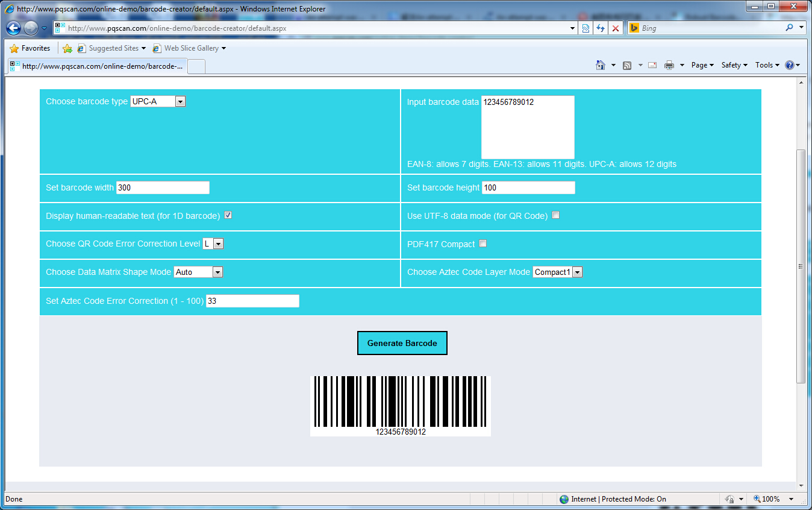Click the Web Slice Gallery dropdown arrow
Viewport: 812px width, 510px height.
tap(224, 48)
